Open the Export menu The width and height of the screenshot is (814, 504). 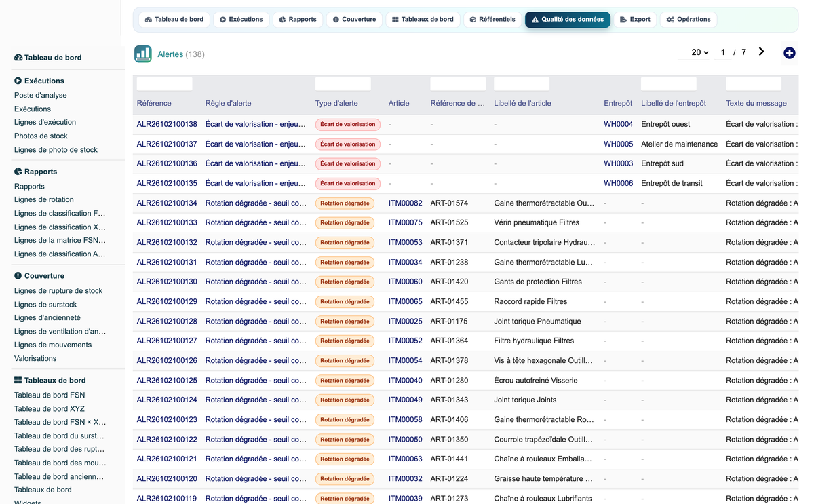tap(635, 20)
